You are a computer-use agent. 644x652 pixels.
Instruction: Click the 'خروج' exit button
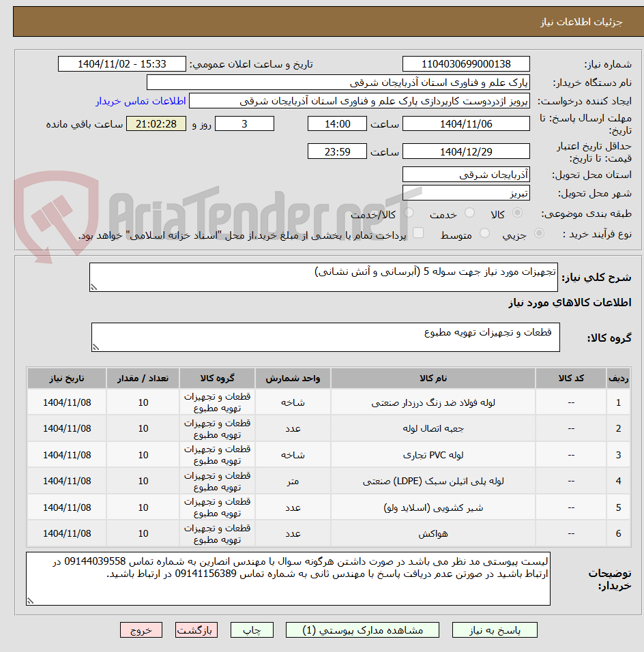(141, 630)
